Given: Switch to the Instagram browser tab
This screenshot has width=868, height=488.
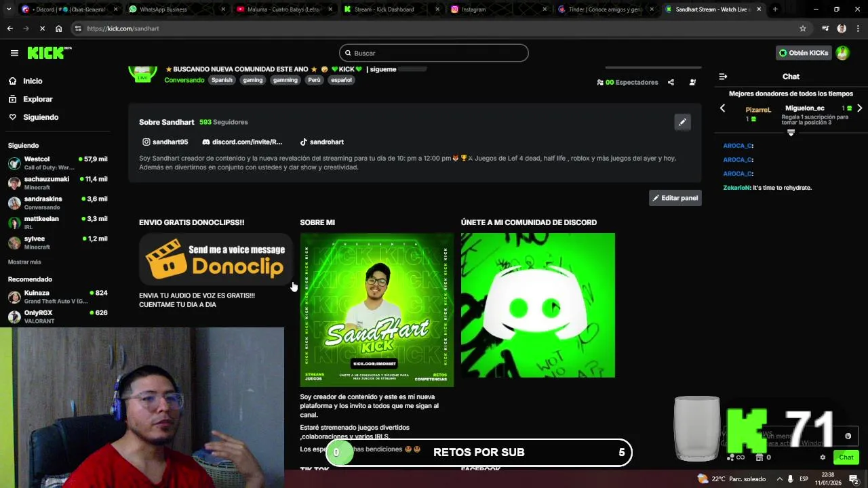Looking at the screenshot, I should pyautogui.click(x=500, y=9).
